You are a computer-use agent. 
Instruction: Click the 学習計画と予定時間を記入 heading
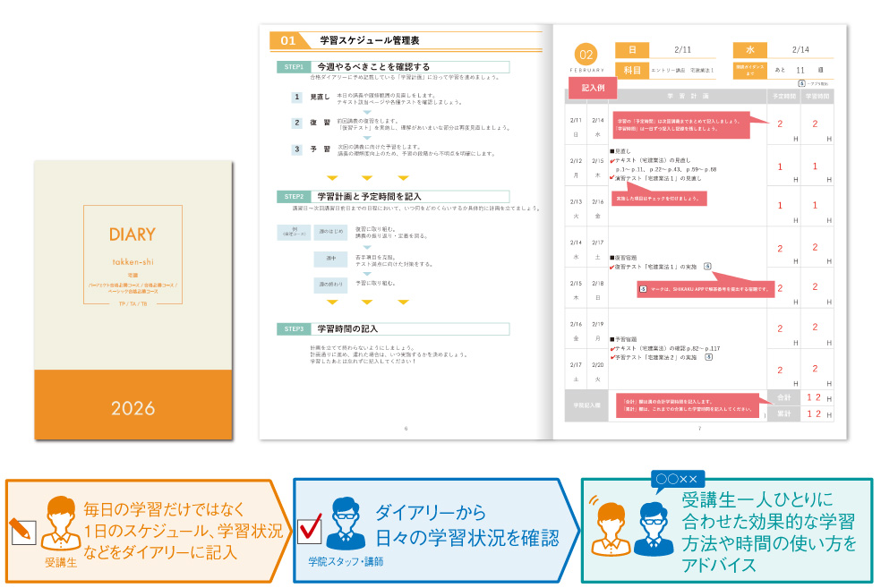[369, 197]
